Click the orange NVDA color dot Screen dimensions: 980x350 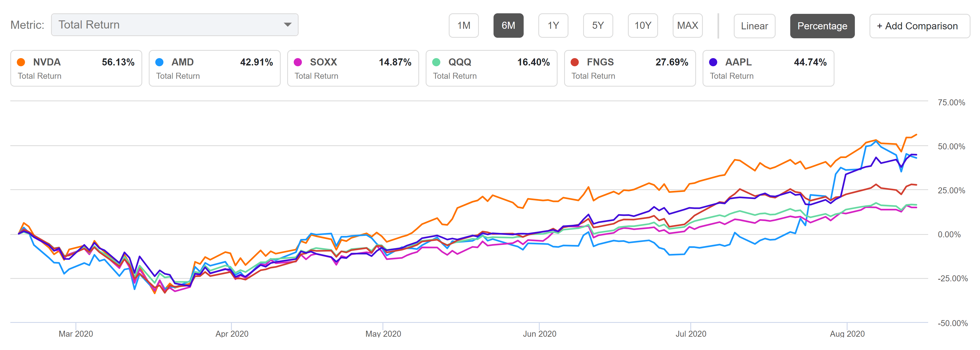click(x=21, y=62)
